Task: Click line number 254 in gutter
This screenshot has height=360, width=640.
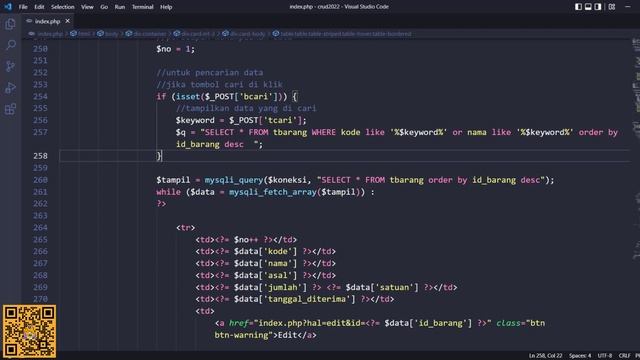Action: tap(40, 97)
